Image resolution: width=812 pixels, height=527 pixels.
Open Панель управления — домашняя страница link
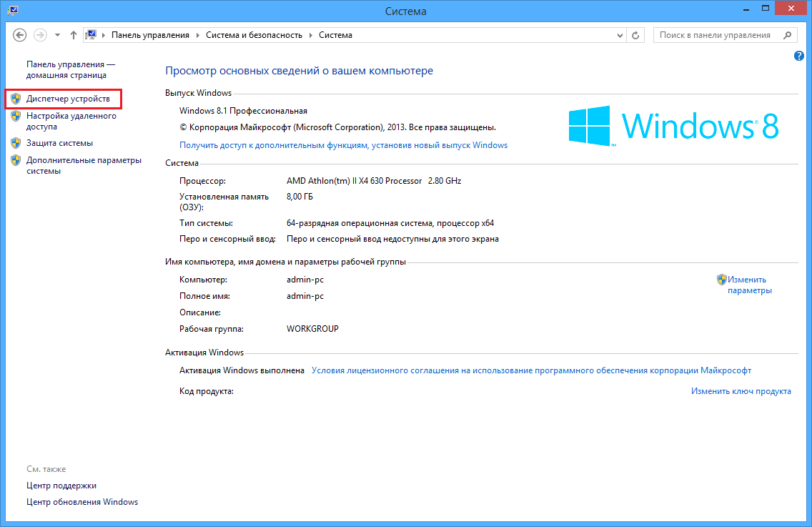pos(71,69)
